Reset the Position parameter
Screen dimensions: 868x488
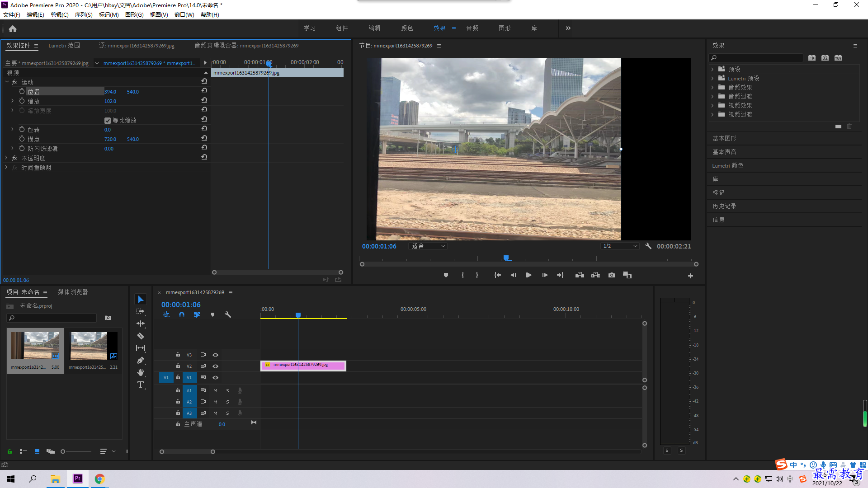click(x=204, y=91)
